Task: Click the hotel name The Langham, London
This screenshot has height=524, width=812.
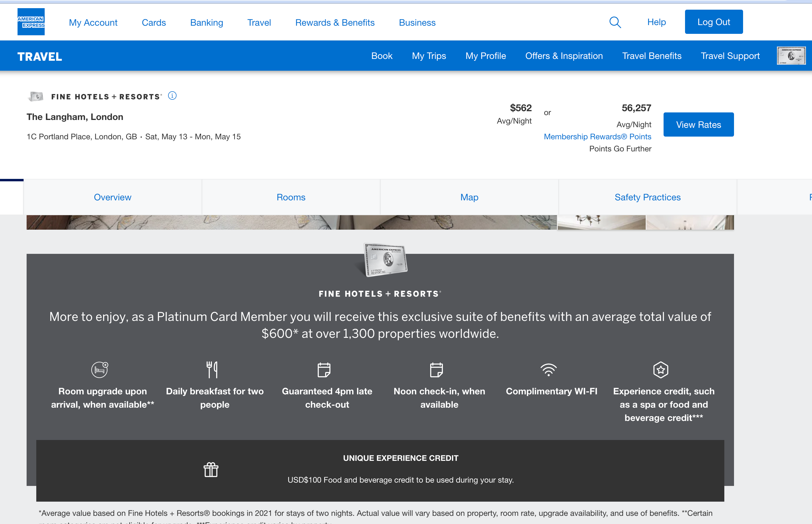Action: pos(75,117)
